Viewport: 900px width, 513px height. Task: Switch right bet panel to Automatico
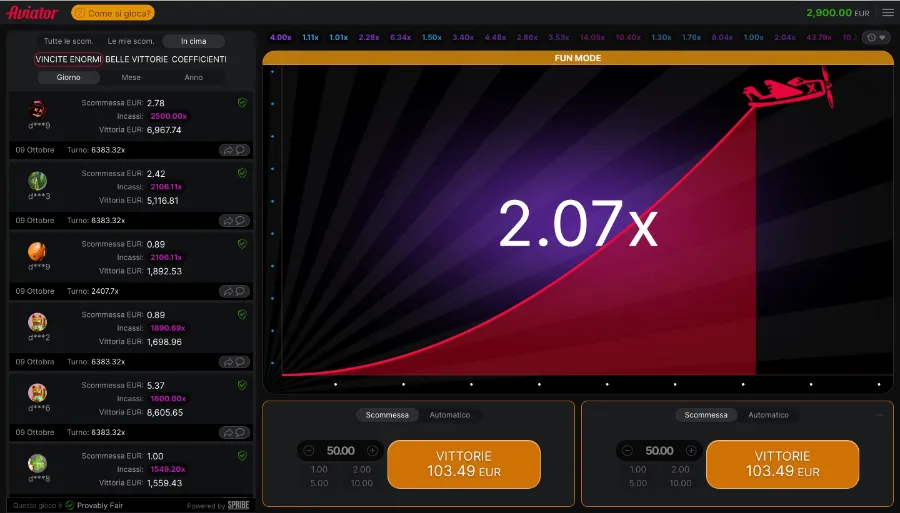point(768,415)
